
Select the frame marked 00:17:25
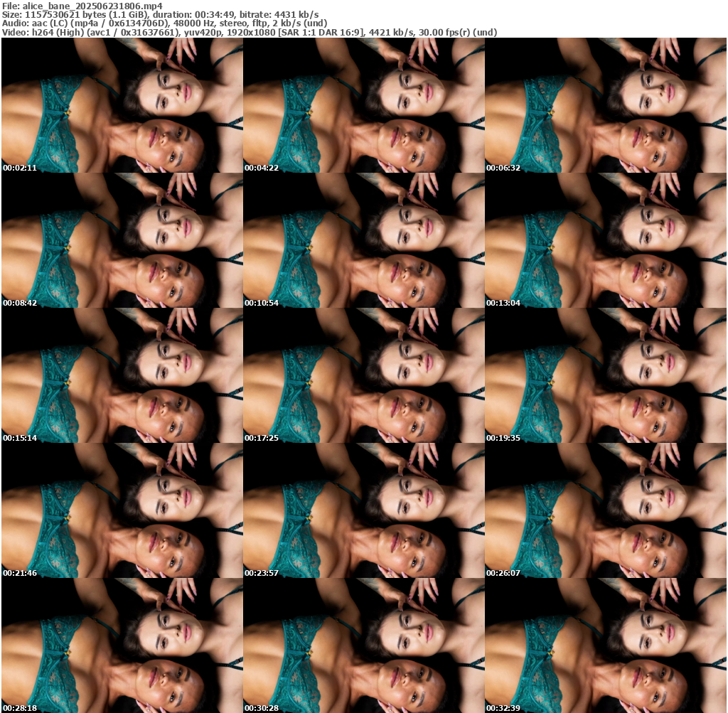pyautogui.click(x=363, y=375)
